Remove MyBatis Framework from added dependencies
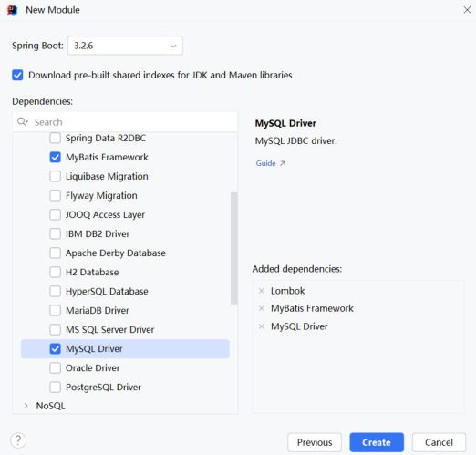This screenshot has width=476, height=455. (261, 308)
